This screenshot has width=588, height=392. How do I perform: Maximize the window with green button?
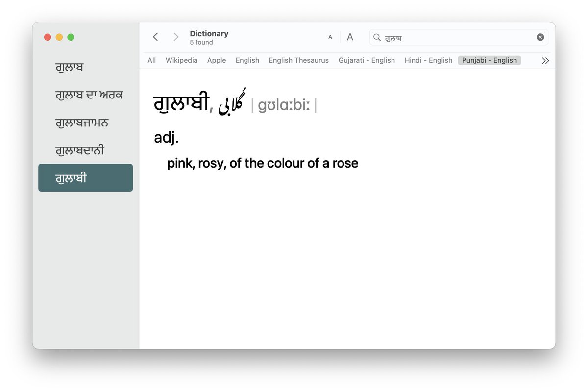pyautogui.click(x=71, y=37)
